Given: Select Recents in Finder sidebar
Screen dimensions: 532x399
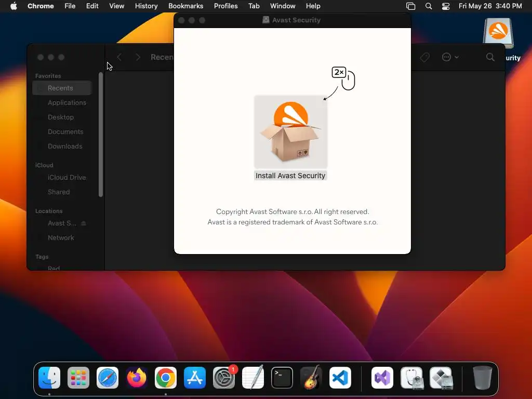Looking at the screenshot, I should point(62,88).
